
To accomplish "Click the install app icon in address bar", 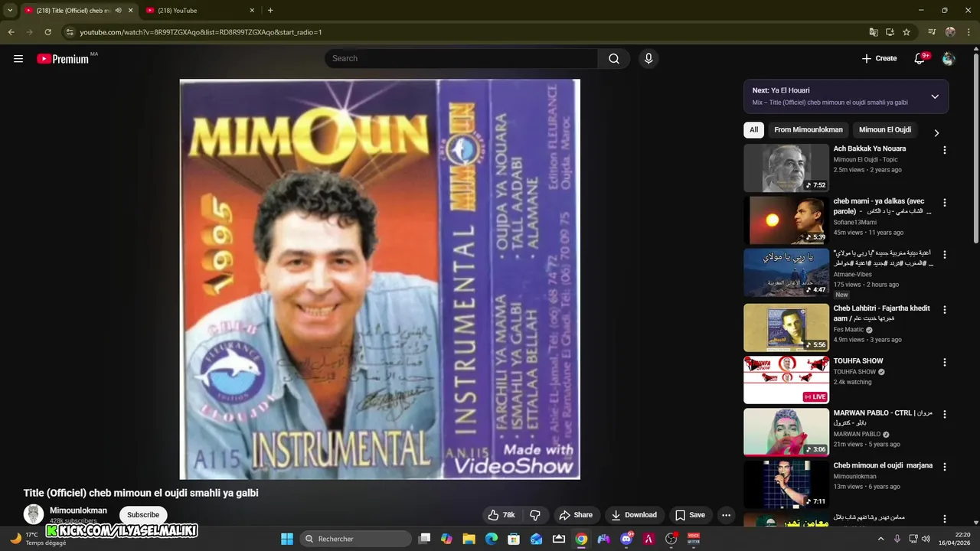I will coord(890,32).
